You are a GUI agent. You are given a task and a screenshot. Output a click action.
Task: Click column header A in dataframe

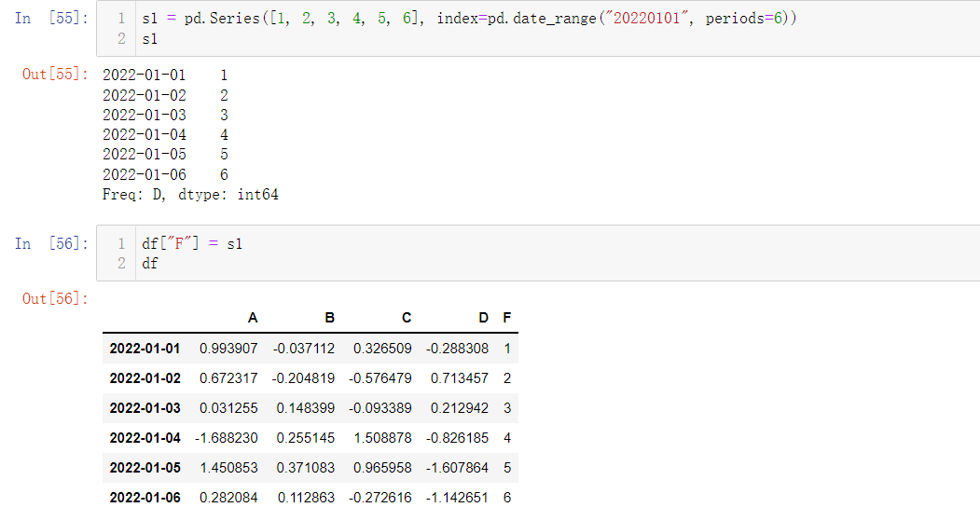click(x=253, y=318)
